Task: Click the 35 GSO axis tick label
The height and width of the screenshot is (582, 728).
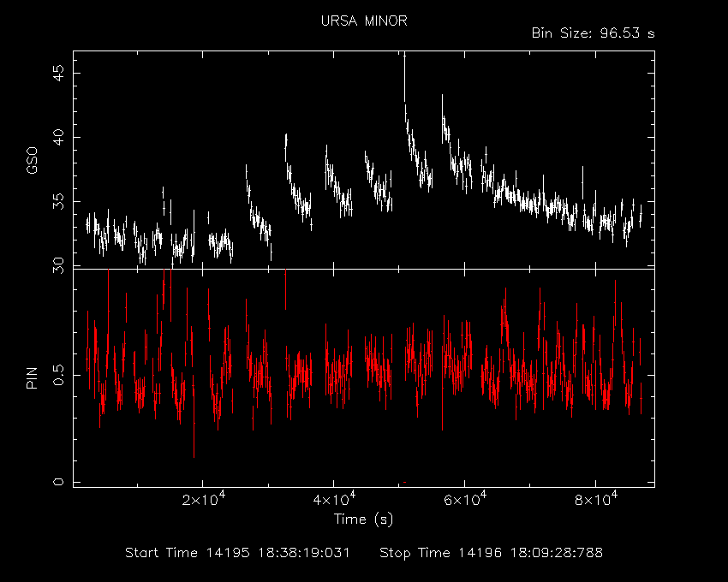Action: point(58,201)
